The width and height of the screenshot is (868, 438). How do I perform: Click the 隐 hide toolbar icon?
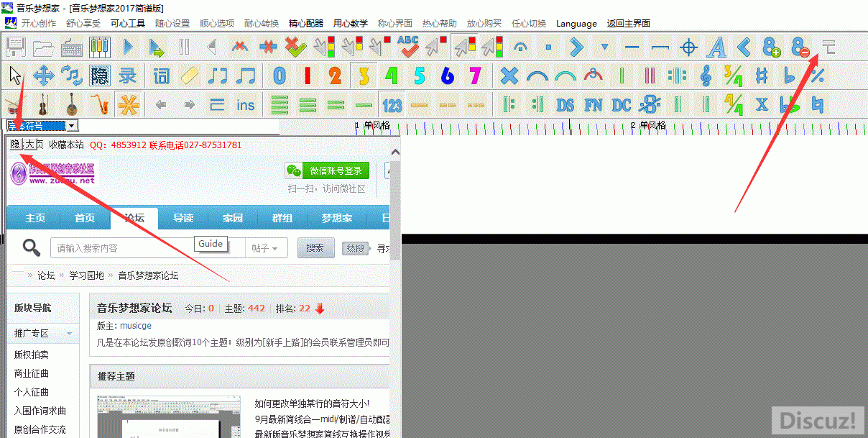click(100, 76)
